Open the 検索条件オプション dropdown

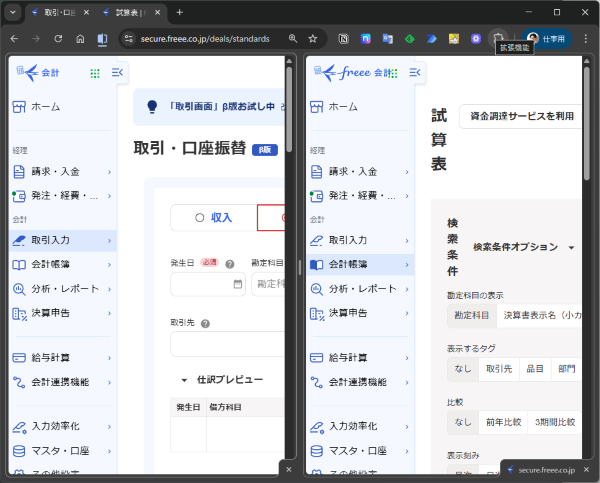[523, 247]
